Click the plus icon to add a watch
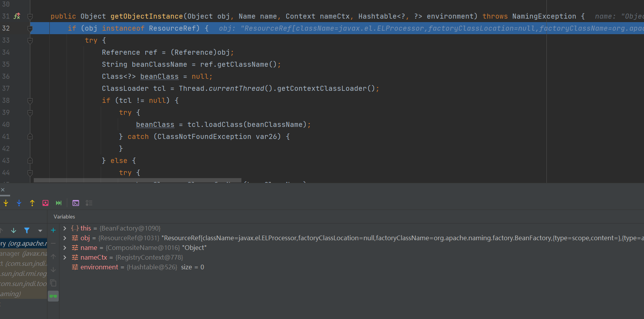The width and height of the screenshot is (644, 319). pyautogui.click(x=53, y=231)
